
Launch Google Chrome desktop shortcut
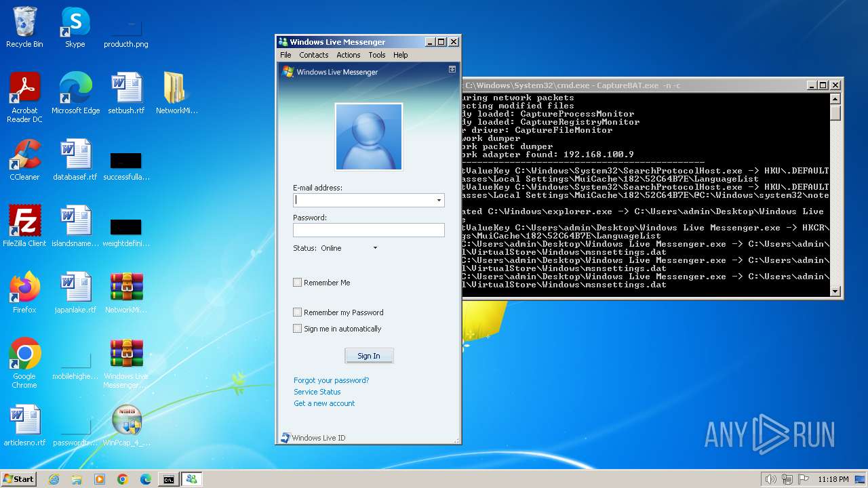pos(24,363)
